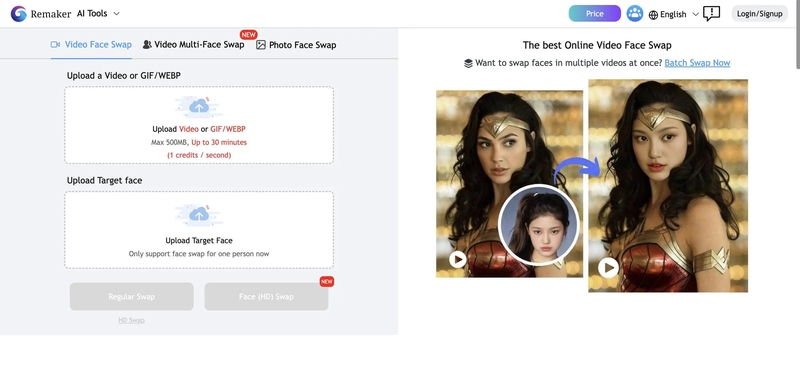800x373 pixels.
Task: Click the cloud upload icon for video
Action: pos(199,106)
